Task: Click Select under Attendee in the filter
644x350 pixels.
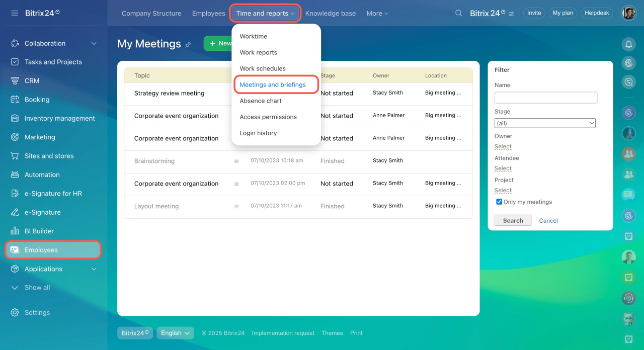Action: pos(503,168)
